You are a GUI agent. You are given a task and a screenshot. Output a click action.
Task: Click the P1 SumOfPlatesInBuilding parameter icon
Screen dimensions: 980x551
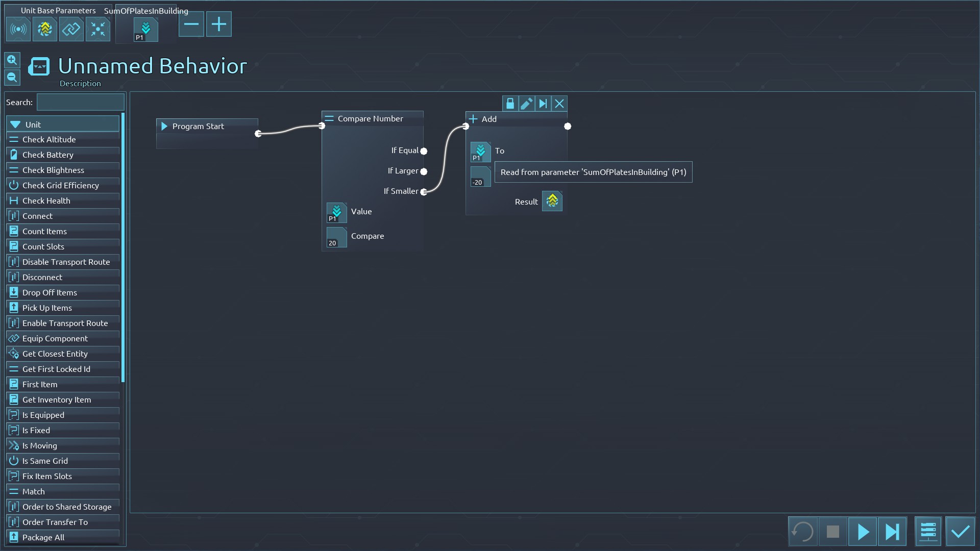145,29
